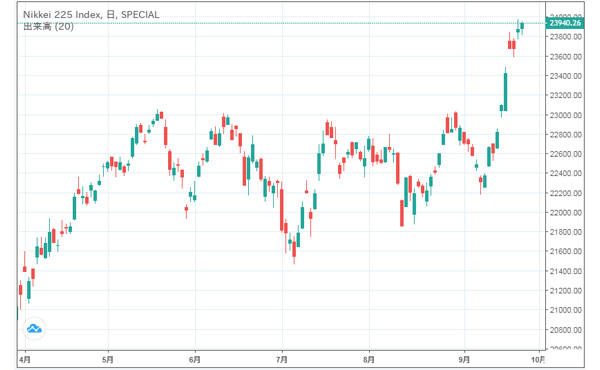Click the 22600.00 price axis label
The image size is (600, 370).
click(x=566, y=154)
